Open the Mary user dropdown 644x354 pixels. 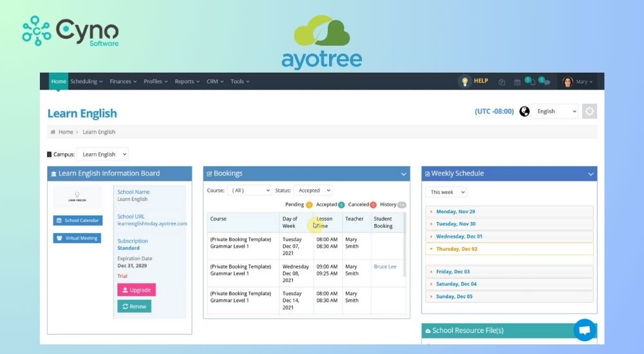[584, 82]
